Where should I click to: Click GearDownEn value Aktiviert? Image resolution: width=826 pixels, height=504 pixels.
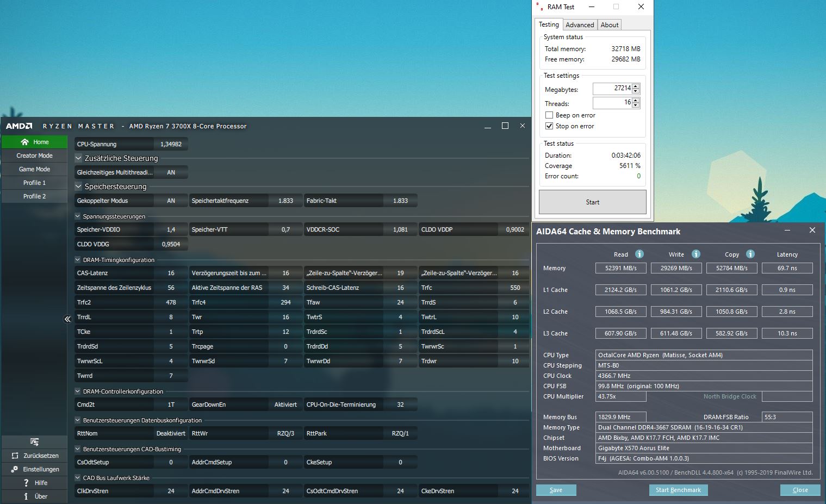(x=285, y=405)
